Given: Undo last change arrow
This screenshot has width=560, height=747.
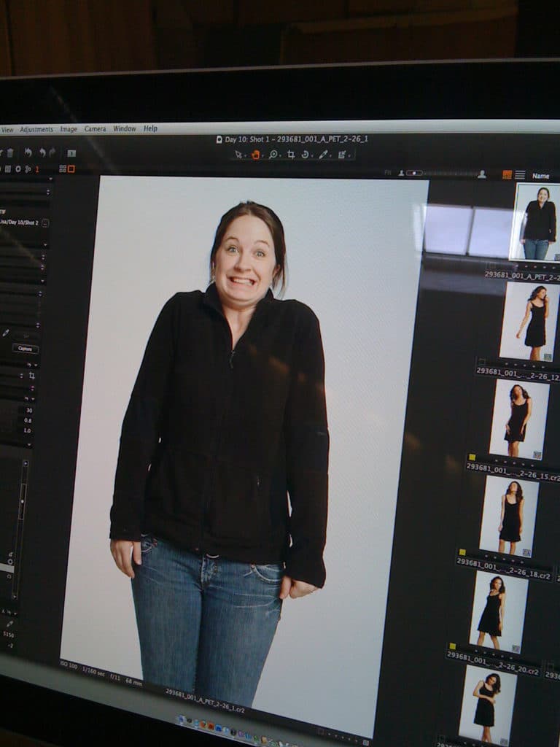Looking at the screenshot, I should [x=42, y=152].
